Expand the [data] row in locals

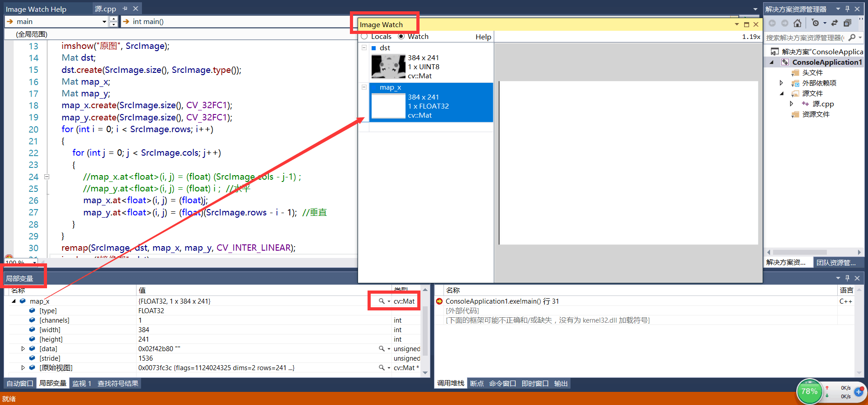tap(23, 348)
